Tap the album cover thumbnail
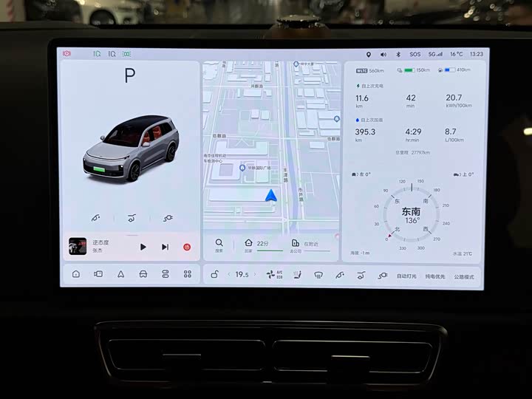The height and width of the screenshot is (399, 532). point(78,246)
